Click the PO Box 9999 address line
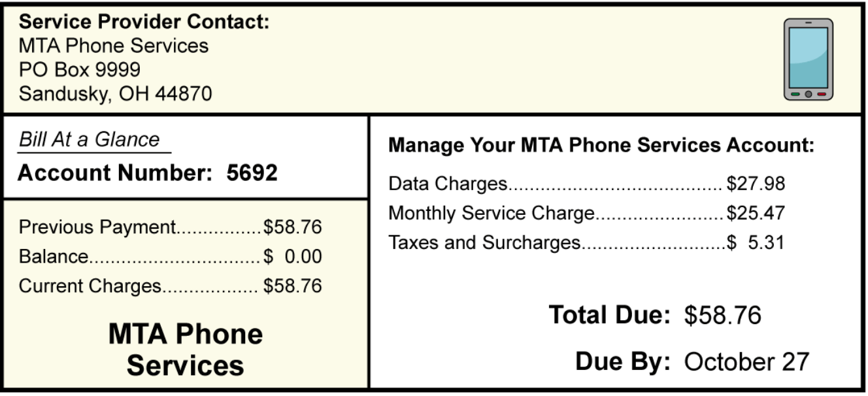 [x=79, y=69]
